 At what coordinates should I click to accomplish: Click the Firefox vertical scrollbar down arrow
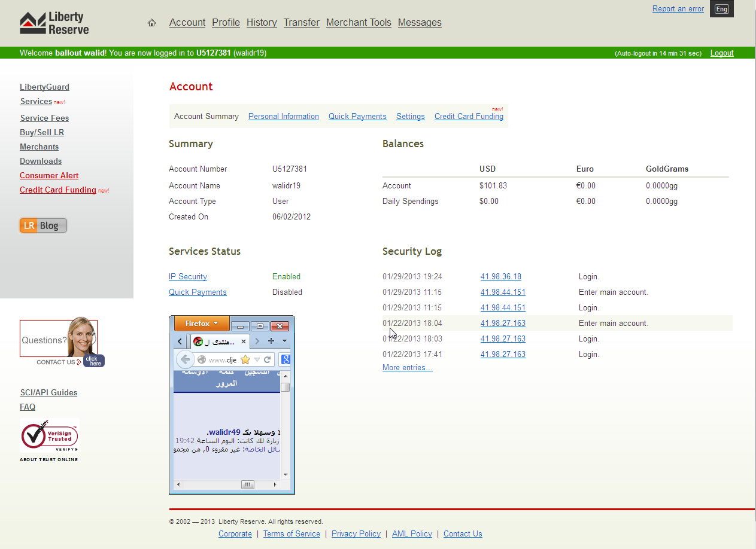[x=286, y=475]
